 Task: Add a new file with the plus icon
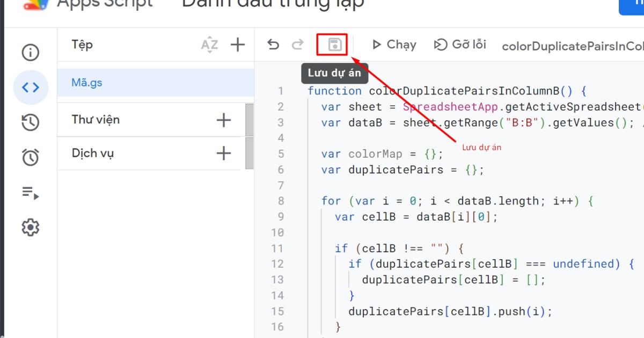pos(237,45)
